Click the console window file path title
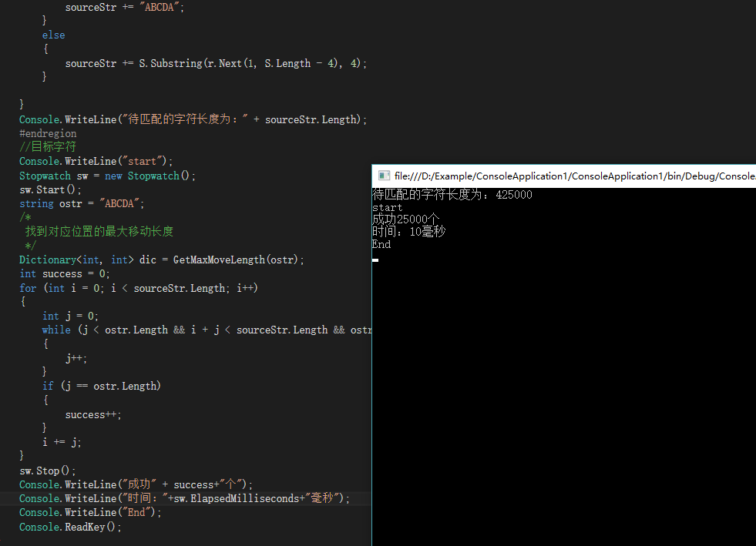Viewport: 756px width, 546px height. click(575, 176)
